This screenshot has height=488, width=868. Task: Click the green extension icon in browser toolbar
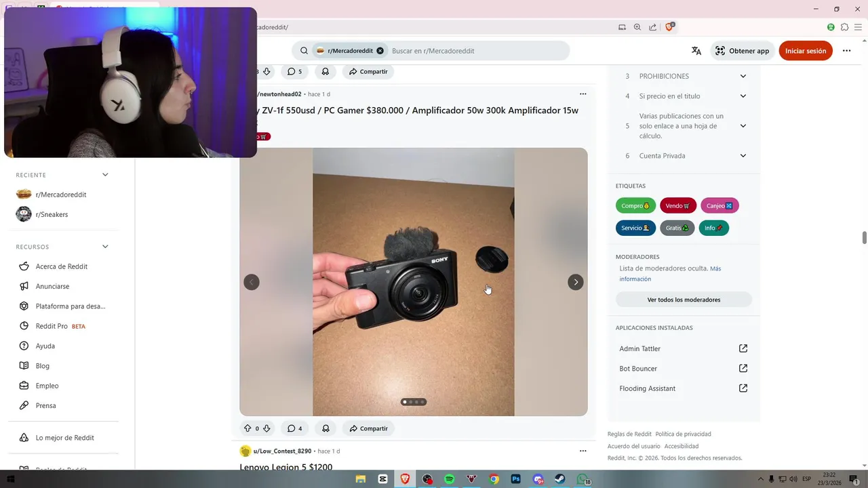pyautogui.click(x=831, y=27)
